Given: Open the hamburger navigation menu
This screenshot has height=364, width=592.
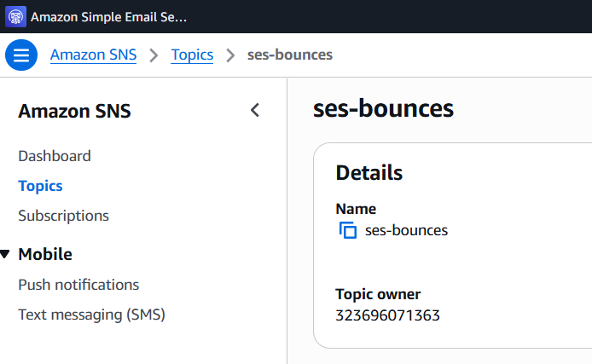Looking at the screenshot, I should pyautogui.click(x=21, y=55).
